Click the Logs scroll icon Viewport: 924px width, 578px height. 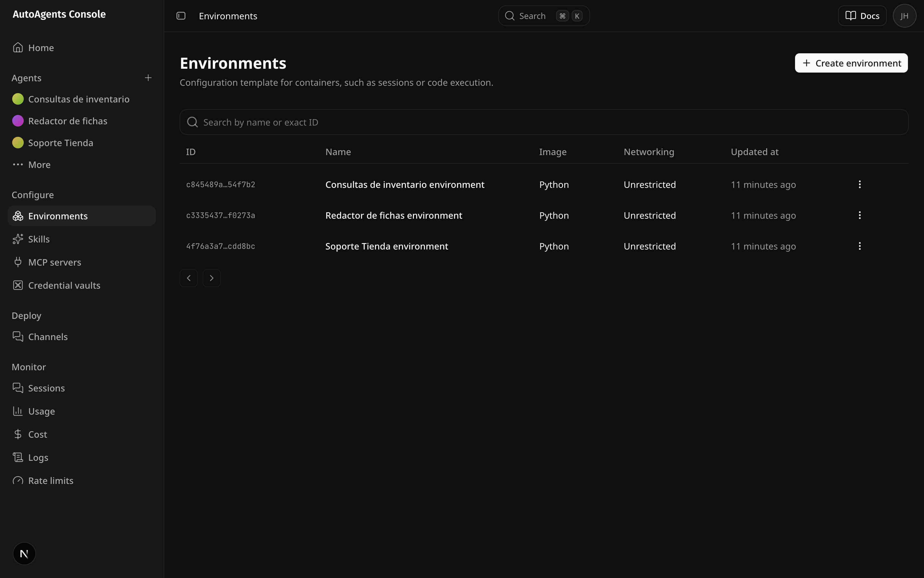coord(18,457)
